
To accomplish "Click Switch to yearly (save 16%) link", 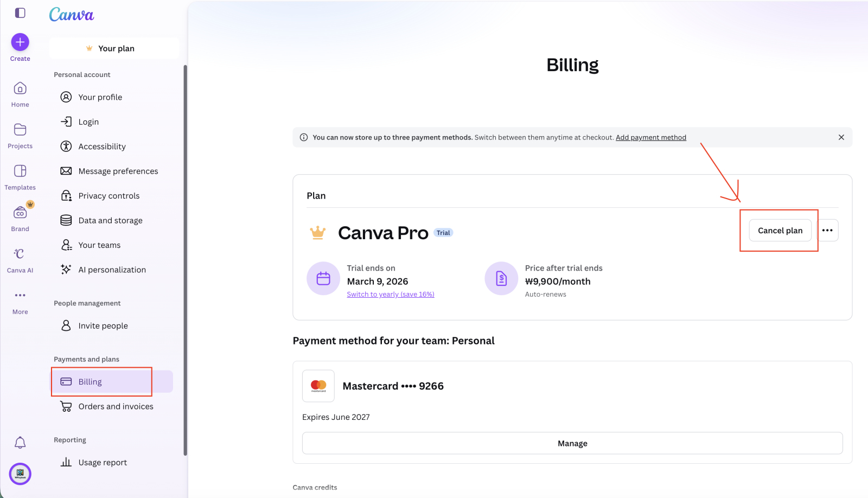I will tap(391, 295).
